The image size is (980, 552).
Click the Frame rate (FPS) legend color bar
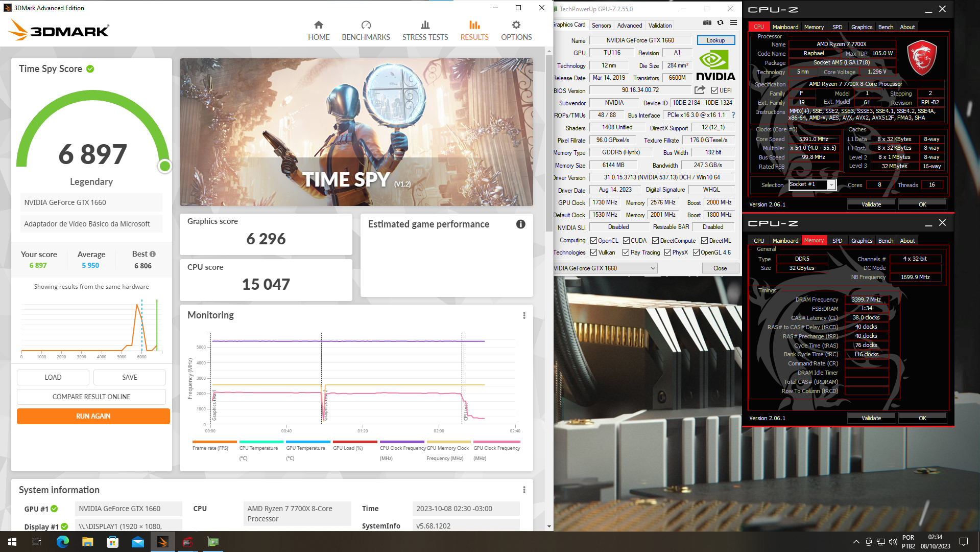(x=214, y=442)
